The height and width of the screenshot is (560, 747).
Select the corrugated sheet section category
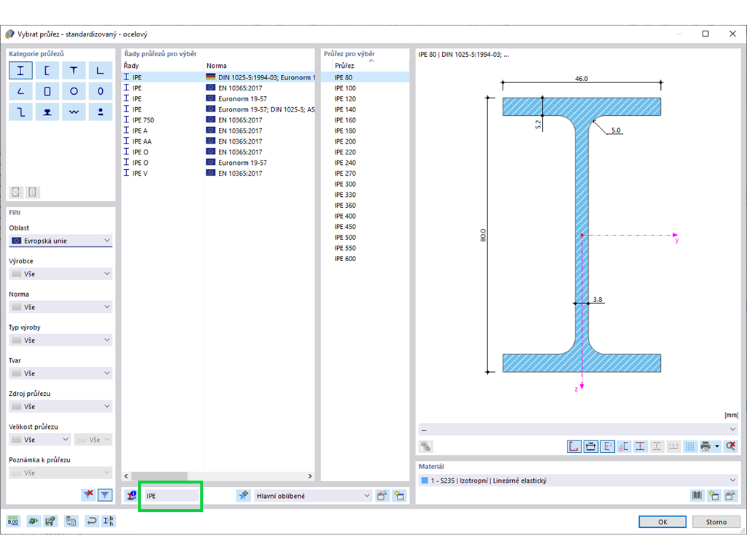pyautogui.click(x=74, y=112)
